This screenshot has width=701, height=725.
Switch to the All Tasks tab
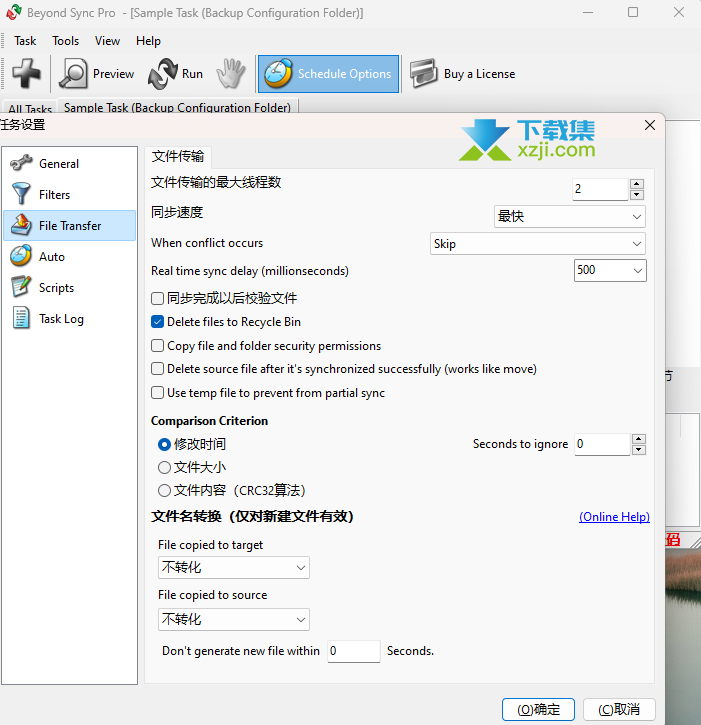(30, 108)
